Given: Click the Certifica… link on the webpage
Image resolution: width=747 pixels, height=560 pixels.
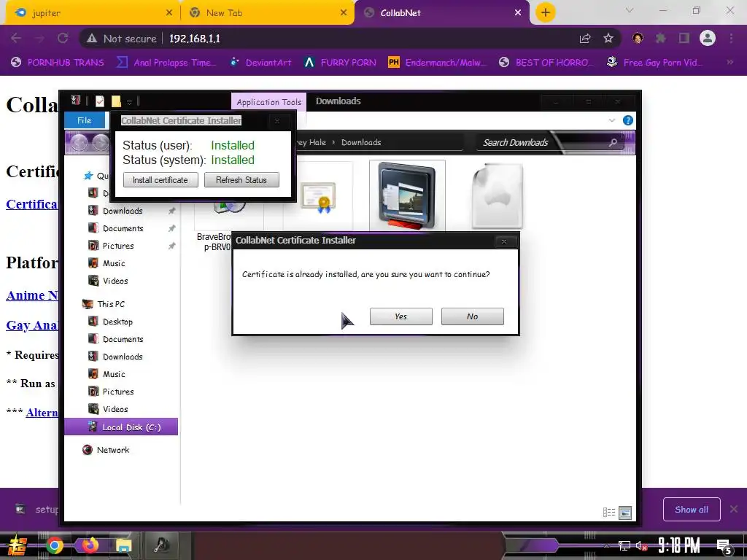Looking at the screenshot, I should 31,204.
